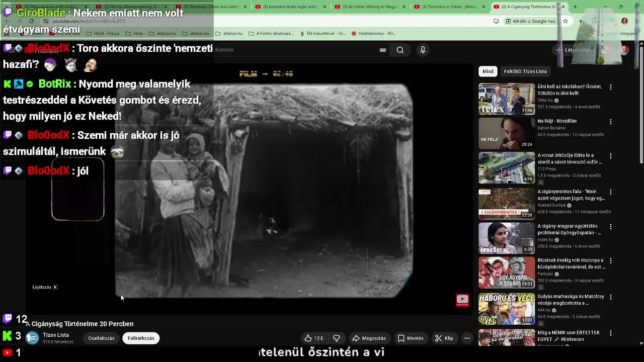Click the YouTube watermark icon in player
Viewport: 644px width, 362px height.
pos(462,300)
